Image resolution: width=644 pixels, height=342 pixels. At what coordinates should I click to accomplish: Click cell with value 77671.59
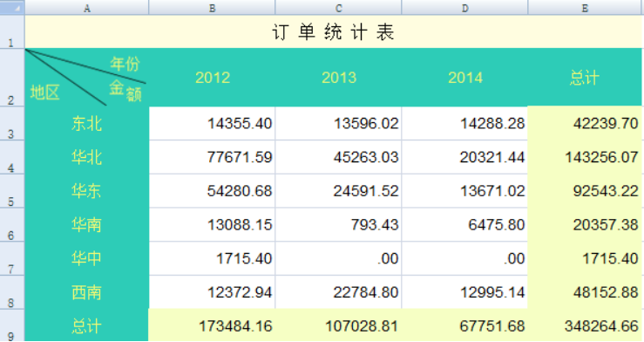click(212, 157)
